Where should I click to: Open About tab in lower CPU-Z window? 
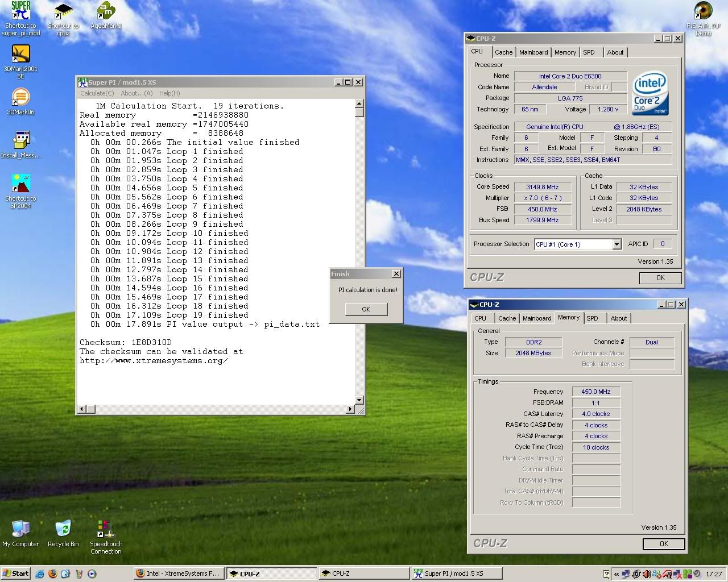tap(619, 318)
